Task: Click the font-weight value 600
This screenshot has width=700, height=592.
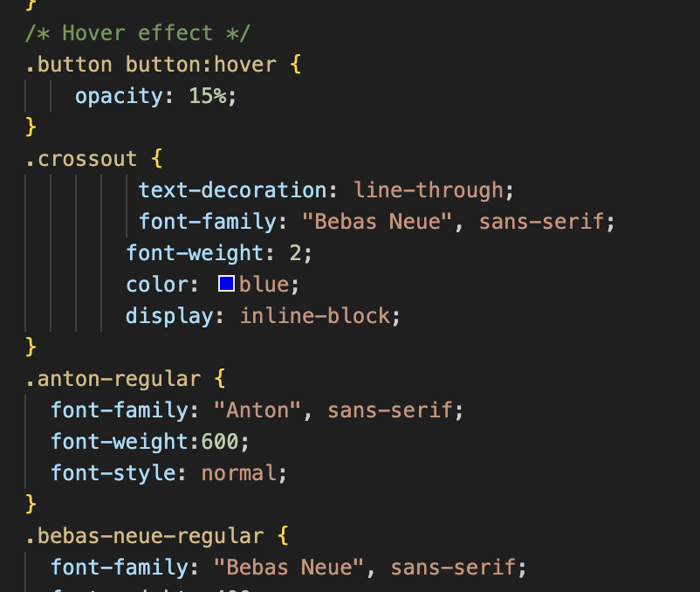Action: [x=220, y=442]
